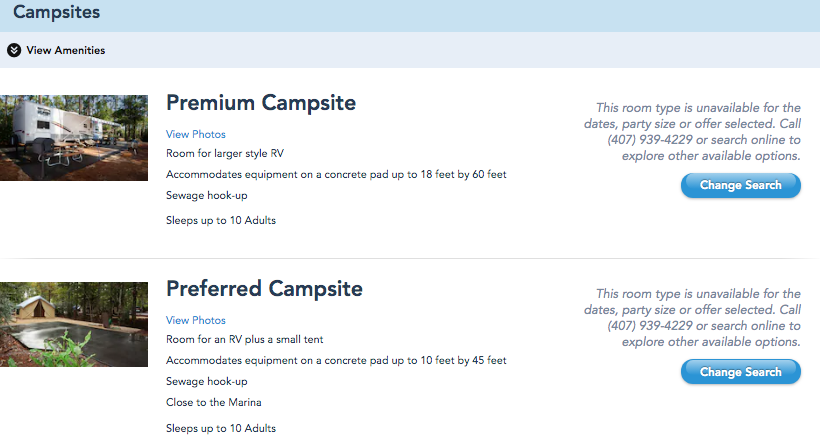Screen dimensions: 820x448
Task: Click the Campsites section header
Action: click(x=56, y=13)
